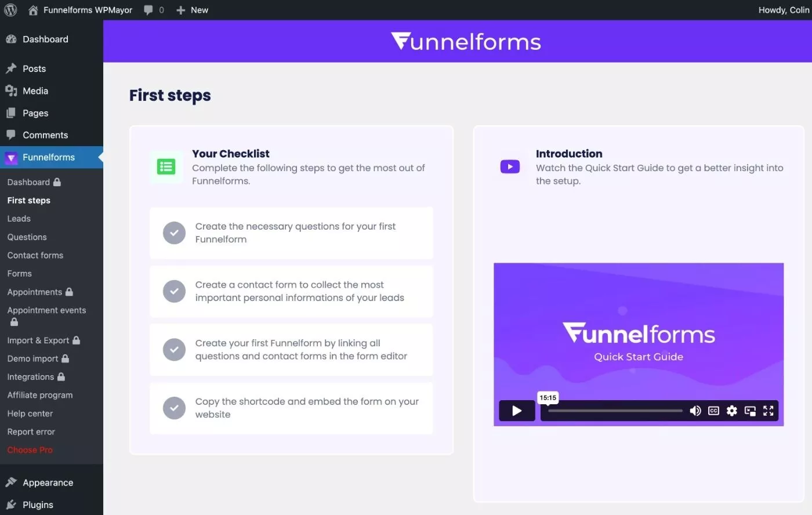Enable picture-in-picture on the video
The height and width of the screenshot is (515, 812).
(x=750, y=411)
